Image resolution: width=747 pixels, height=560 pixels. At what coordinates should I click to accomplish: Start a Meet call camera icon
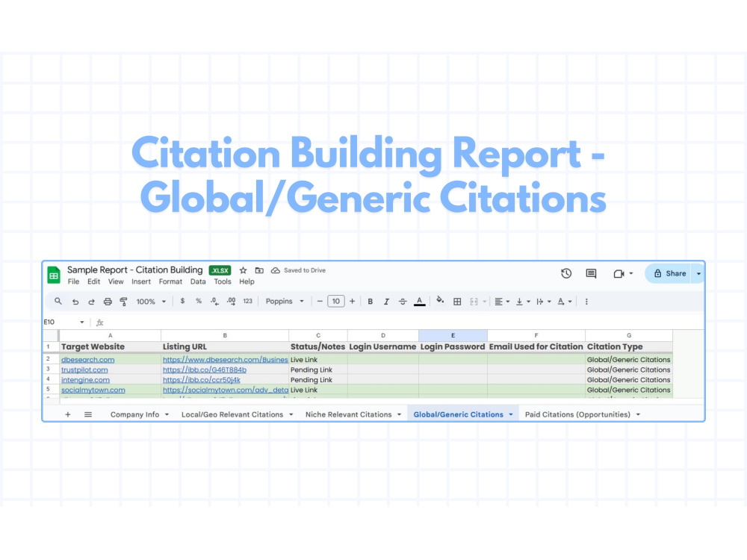tap(619, 273)
